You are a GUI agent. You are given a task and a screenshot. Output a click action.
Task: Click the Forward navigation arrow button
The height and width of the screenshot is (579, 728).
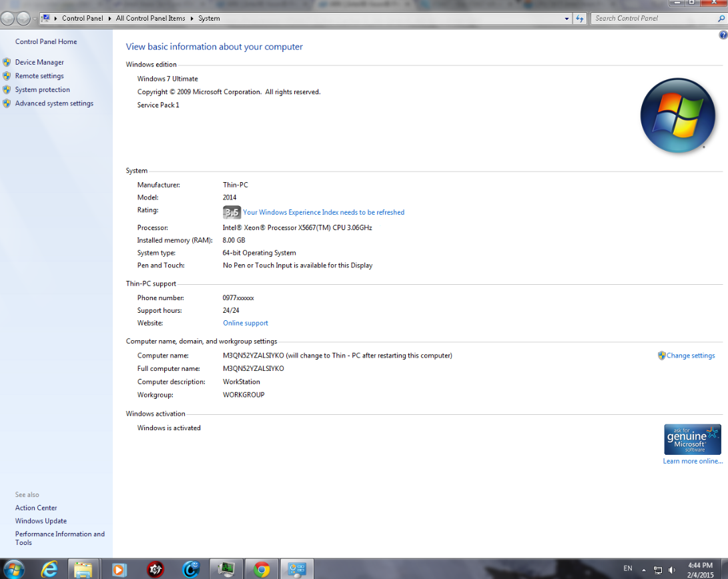pyautogui.click(x=23, y=19)
